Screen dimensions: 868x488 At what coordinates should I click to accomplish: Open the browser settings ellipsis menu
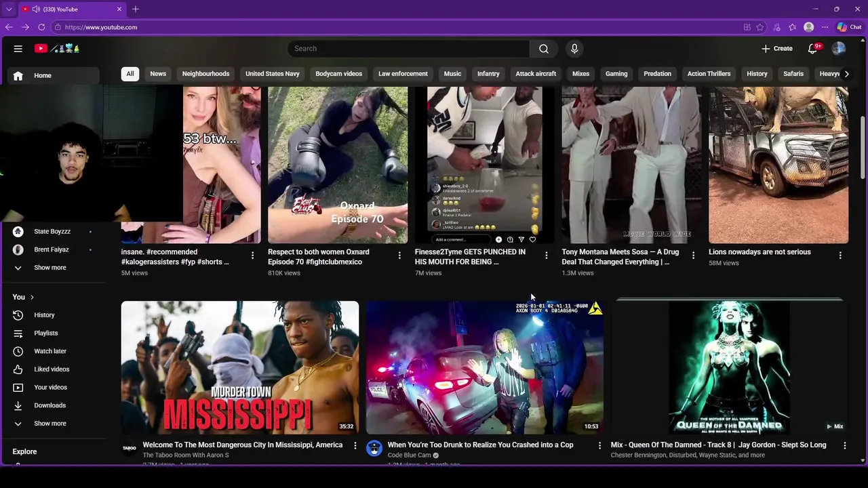[825, 27]
